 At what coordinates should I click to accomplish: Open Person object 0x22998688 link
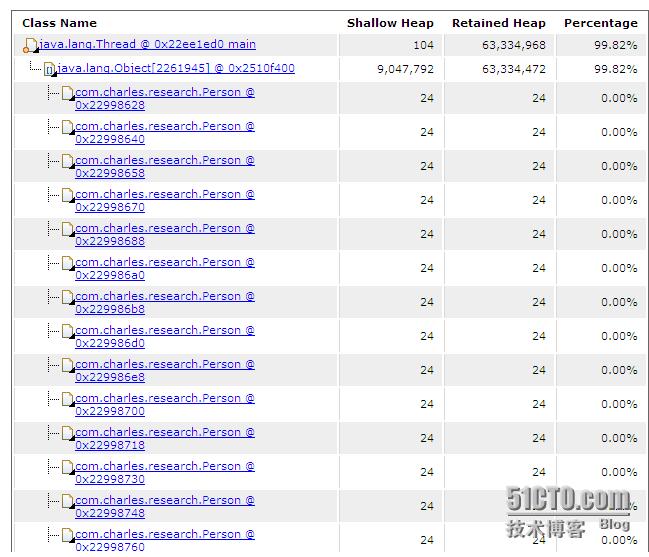pyautogui.click(x=165, y=234)
